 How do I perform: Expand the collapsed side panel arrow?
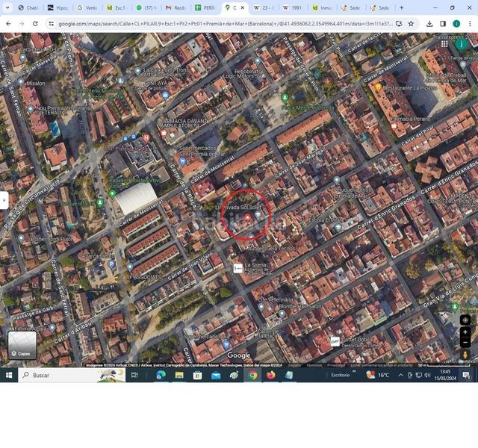click(4, 200)
